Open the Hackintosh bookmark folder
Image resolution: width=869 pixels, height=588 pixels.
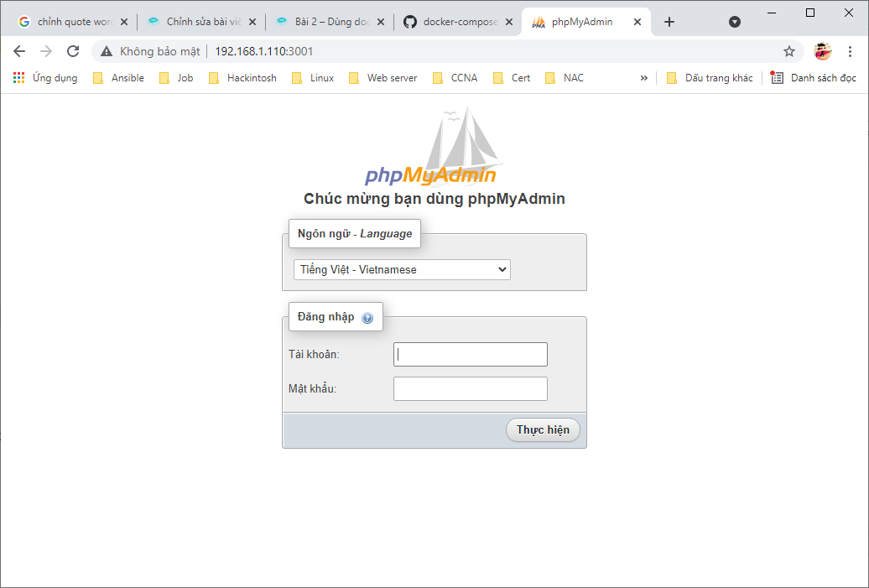point(242,78)
